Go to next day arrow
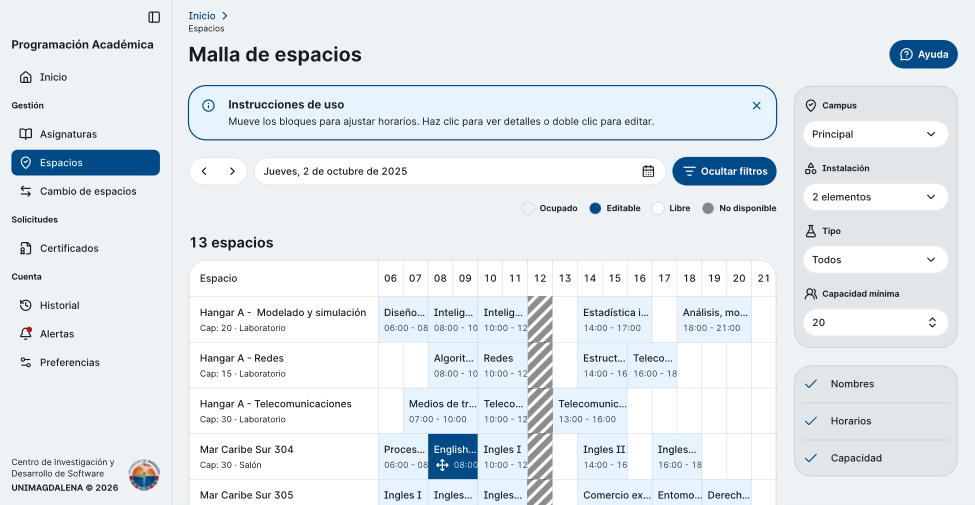975x505 pixels. (232, 171)
